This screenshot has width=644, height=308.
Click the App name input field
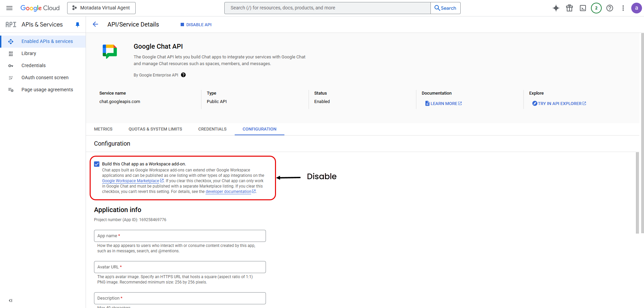(x=180, y=236)
